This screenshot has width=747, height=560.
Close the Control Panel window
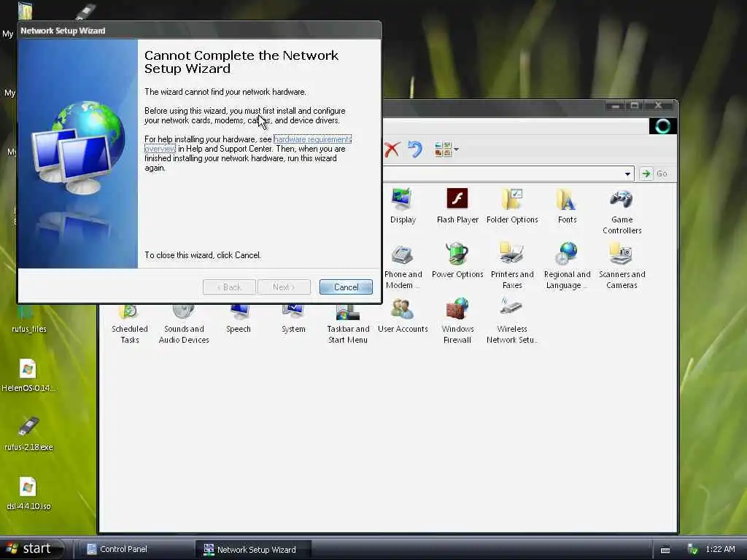coord(659,105)
